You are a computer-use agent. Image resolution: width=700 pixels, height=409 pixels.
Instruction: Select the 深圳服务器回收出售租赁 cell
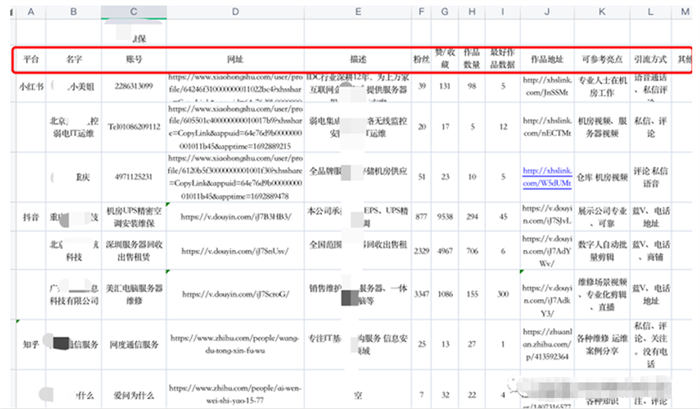[x=134, y=250]
